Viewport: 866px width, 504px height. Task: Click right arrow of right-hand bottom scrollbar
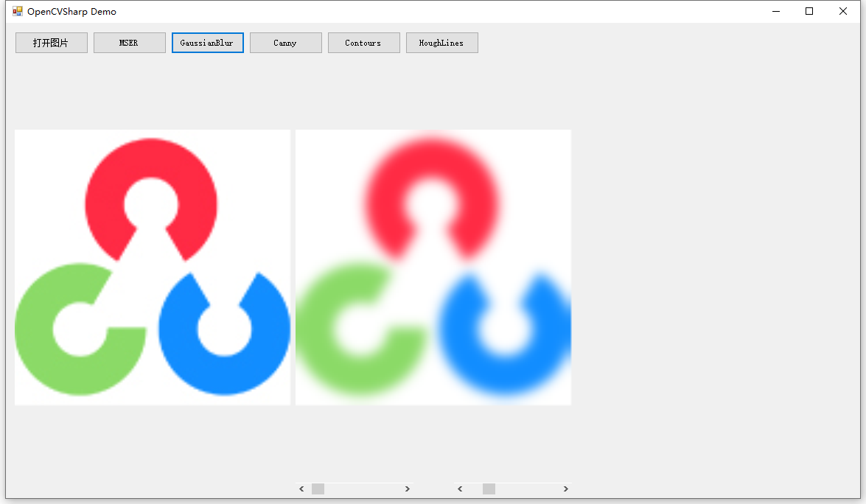[x=565, y=489]
